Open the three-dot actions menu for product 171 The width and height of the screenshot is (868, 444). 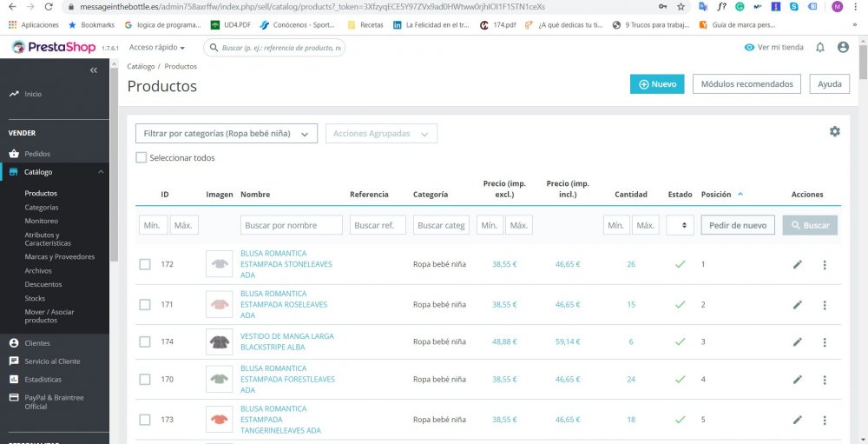[x=825, y=305]
